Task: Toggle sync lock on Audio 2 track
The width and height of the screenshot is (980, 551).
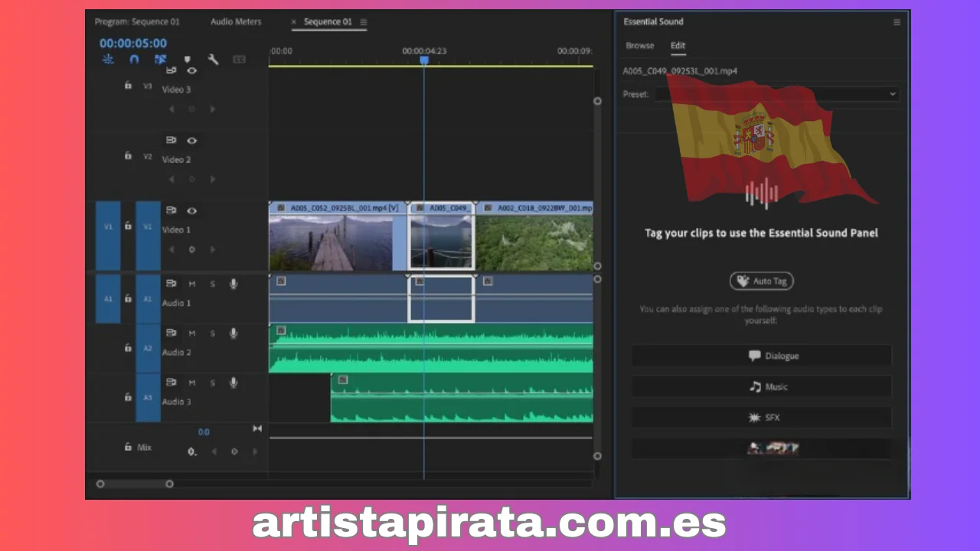Action: (x=171, y=333)
